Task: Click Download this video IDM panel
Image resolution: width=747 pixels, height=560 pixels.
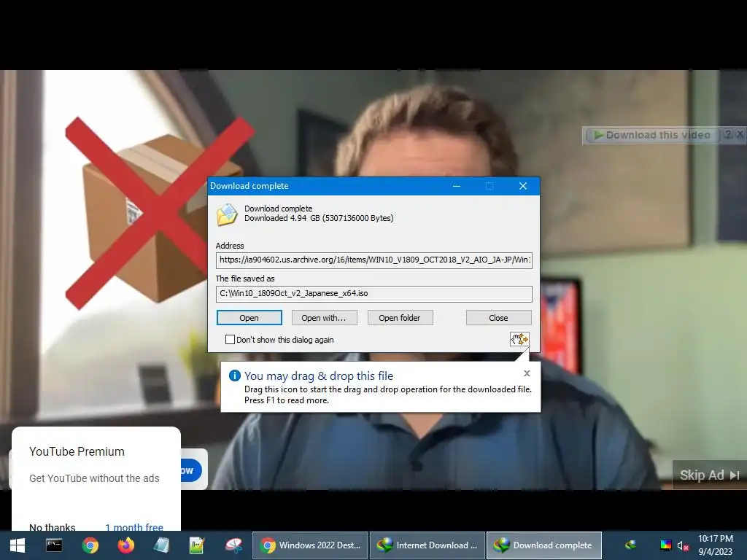Action: pos(653,135)
